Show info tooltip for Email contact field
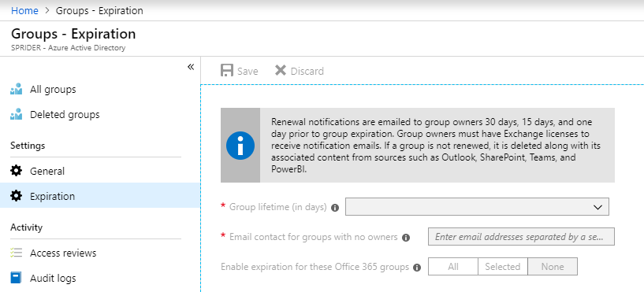The image size is (644, 292). 406,238
